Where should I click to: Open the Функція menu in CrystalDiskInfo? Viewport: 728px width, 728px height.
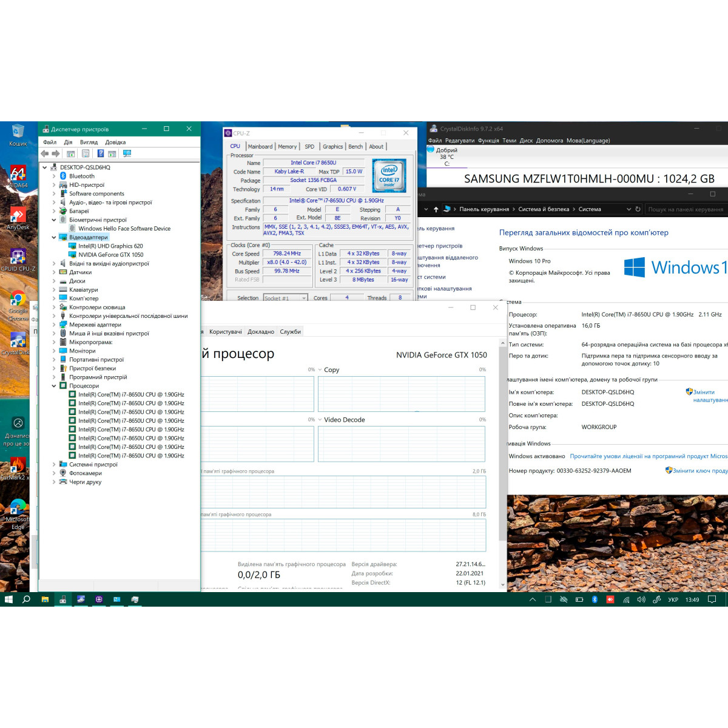[x=488, y=140]
